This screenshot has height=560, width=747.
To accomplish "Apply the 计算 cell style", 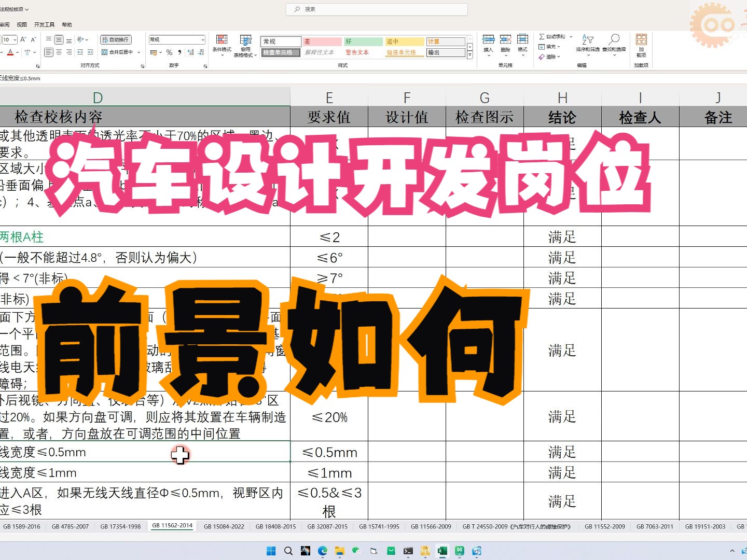I will 446,41.
